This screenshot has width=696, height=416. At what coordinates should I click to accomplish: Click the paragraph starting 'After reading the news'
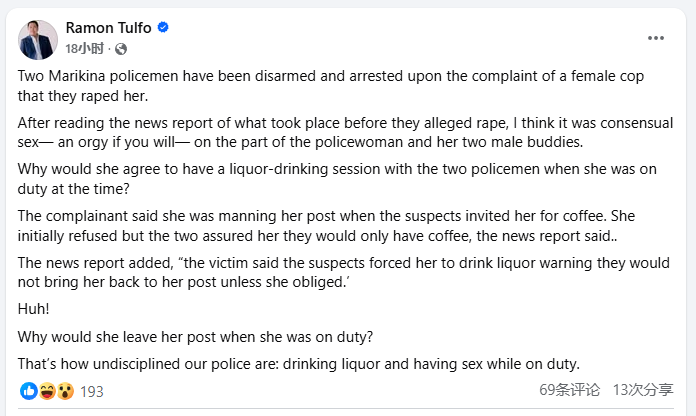(345, 132)
